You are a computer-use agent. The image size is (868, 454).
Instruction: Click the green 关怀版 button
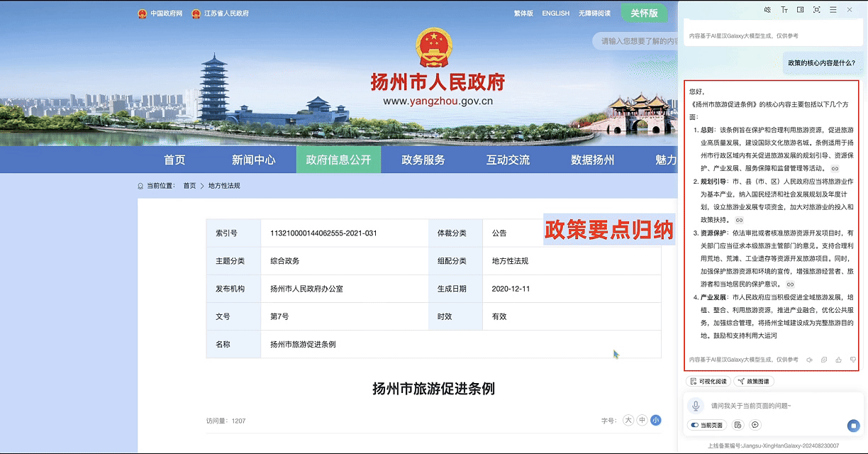point(644,13)
